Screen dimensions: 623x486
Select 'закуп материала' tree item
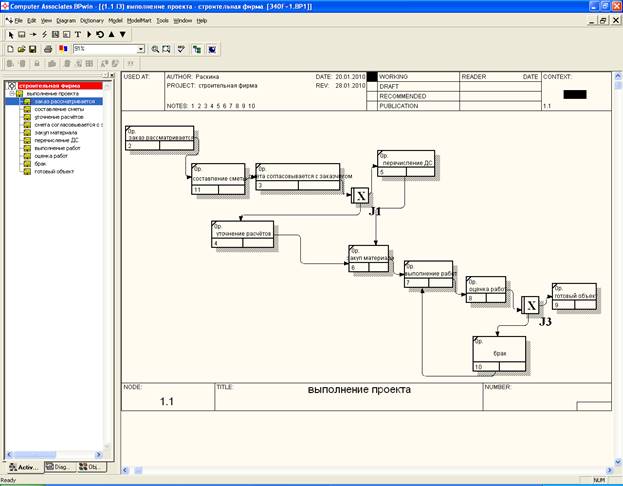tap(56, 133)
